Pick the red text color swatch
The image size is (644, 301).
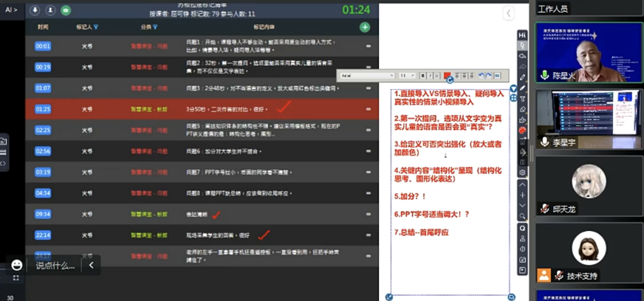(448, 75)
